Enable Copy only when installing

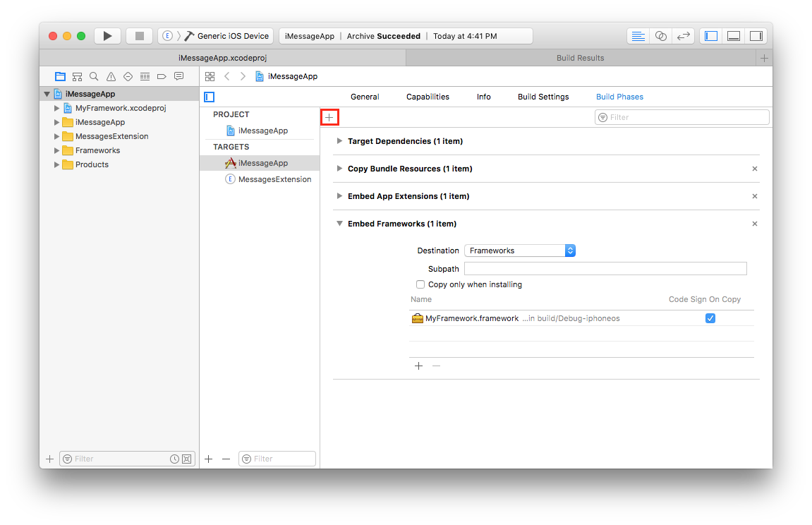pyautogui.click(x=420, y=284)
